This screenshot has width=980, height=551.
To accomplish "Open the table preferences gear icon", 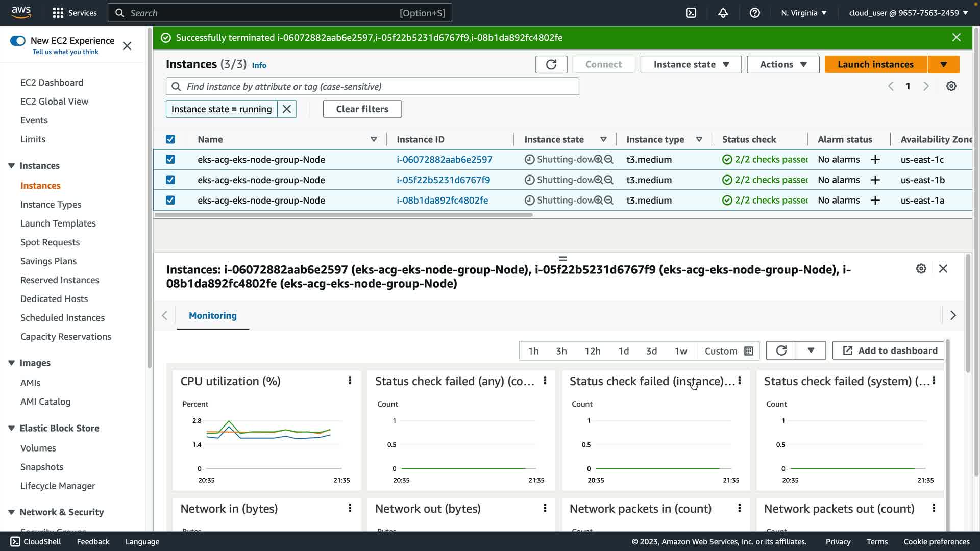I will pyautogui.click(x=951, y=86).
